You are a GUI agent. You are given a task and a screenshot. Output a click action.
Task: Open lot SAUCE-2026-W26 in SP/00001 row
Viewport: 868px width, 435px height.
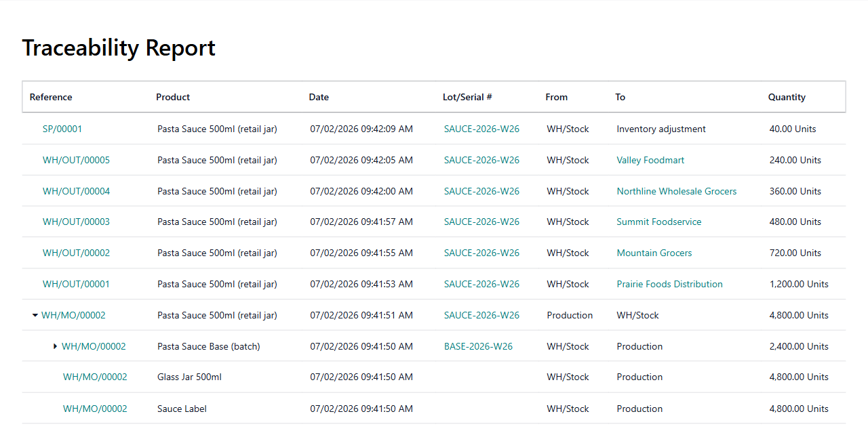(481, 129)
